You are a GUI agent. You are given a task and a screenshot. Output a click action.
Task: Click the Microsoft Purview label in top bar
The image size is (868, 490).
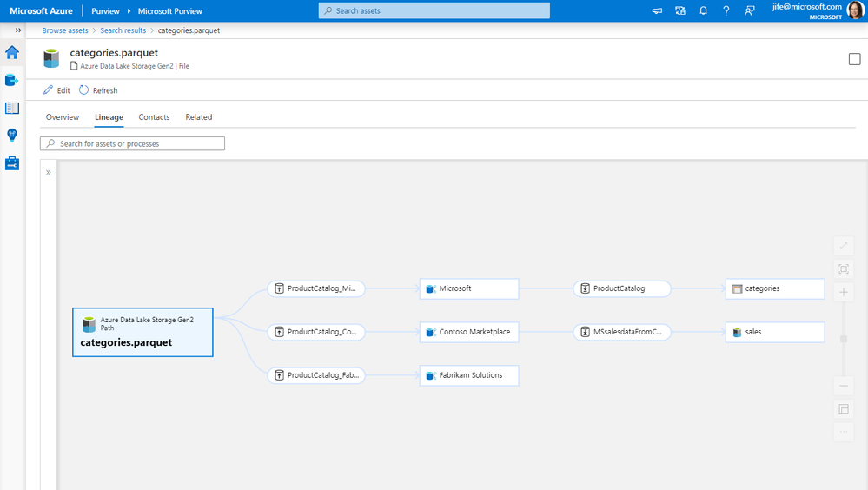[170, 11]
